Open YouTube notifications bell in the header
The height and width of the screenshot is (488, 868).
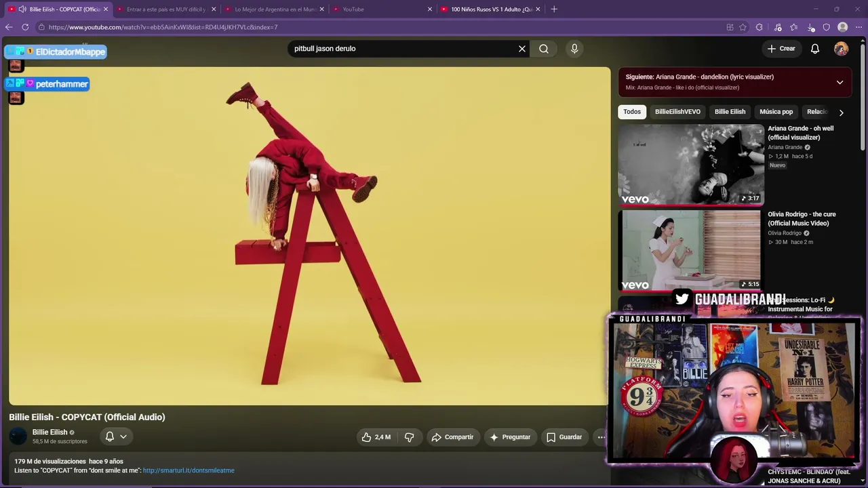pyautogui.click(x=815, y=49)
